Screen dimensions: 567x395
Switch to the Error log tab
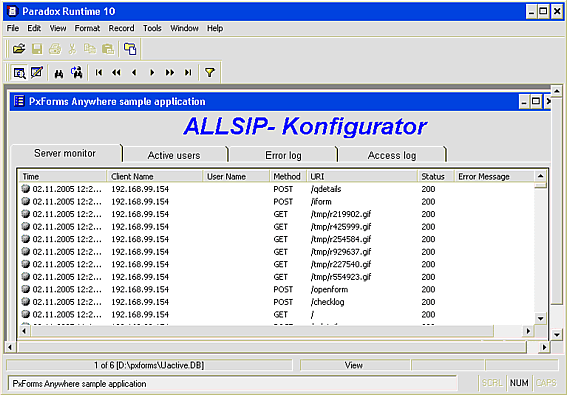pyautogui.click(x=283, y=155)
